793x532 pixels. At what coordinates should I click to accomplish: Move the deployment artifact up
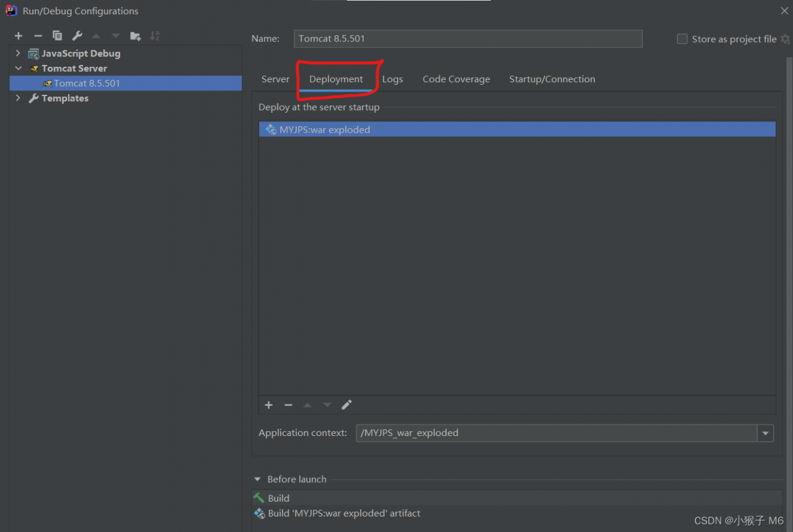point(307,405)
